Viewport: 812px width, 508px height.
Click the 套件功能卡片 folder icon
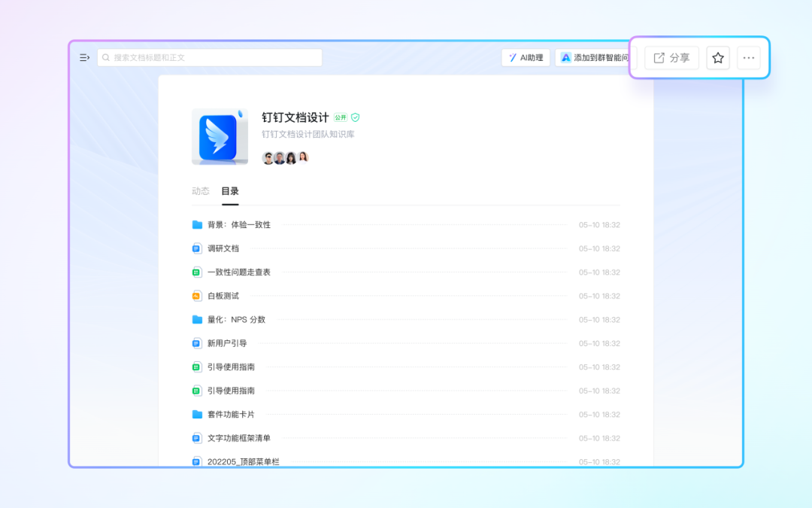click(x=197, y=415)
